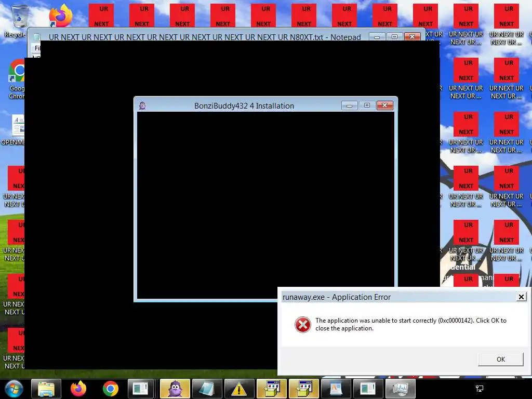Viewport: 532px width, 399px height.
Task: Click the Notepad title bar document icon
Action: 37,37
